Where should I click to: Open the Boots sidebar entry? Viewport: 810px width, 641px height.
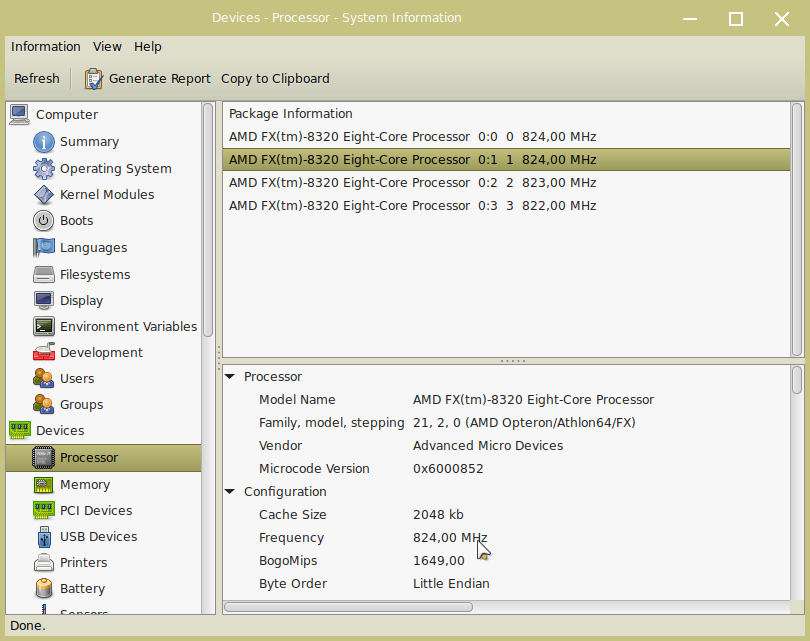coord(103,221)
